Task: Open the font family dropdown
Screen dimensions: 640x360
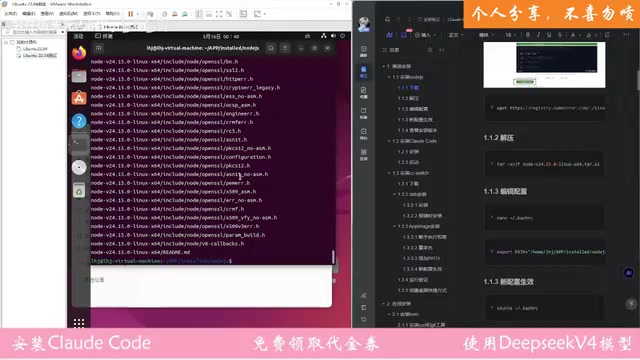Action: click(x=486, y=35)
